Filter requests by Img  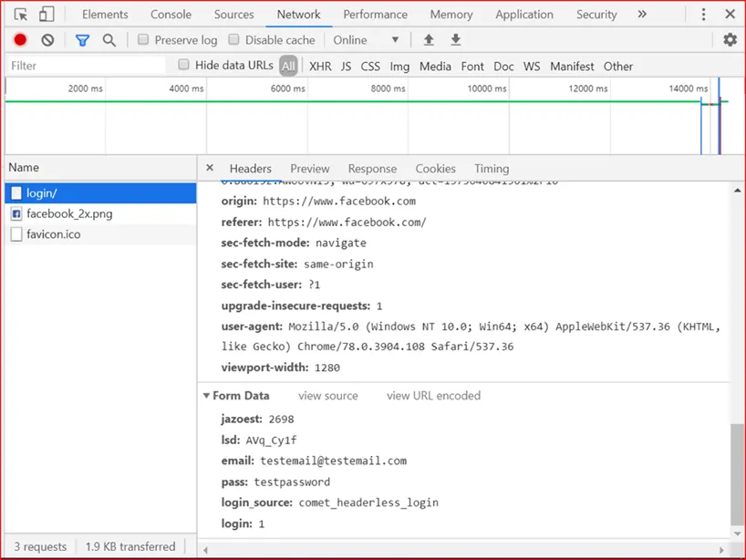point(399,67)
